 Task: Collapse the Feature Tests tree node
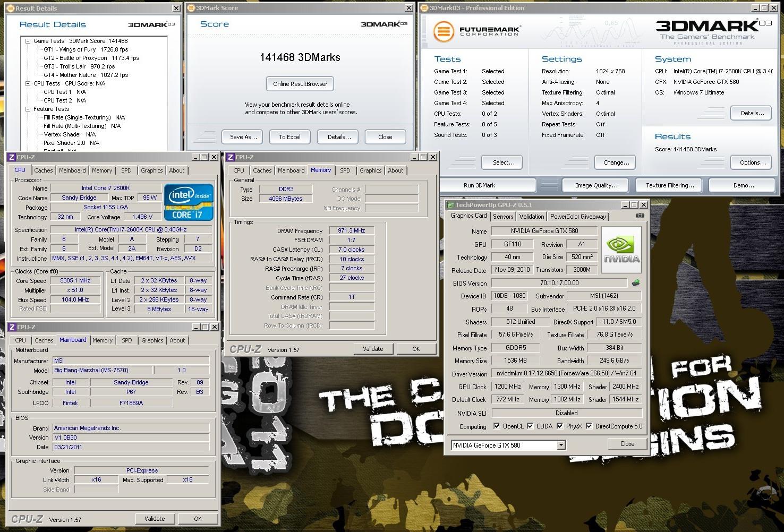(28, 109)
